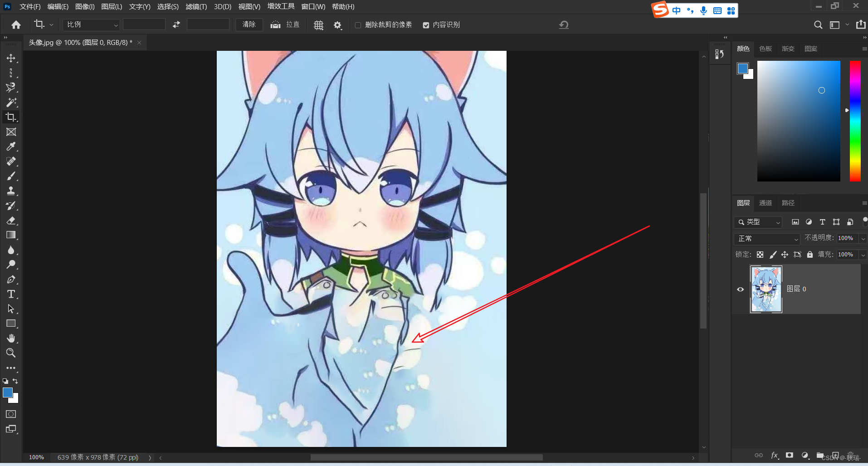
Task: Open the 类型 layer filter dropdown
Action: point(758,222)
